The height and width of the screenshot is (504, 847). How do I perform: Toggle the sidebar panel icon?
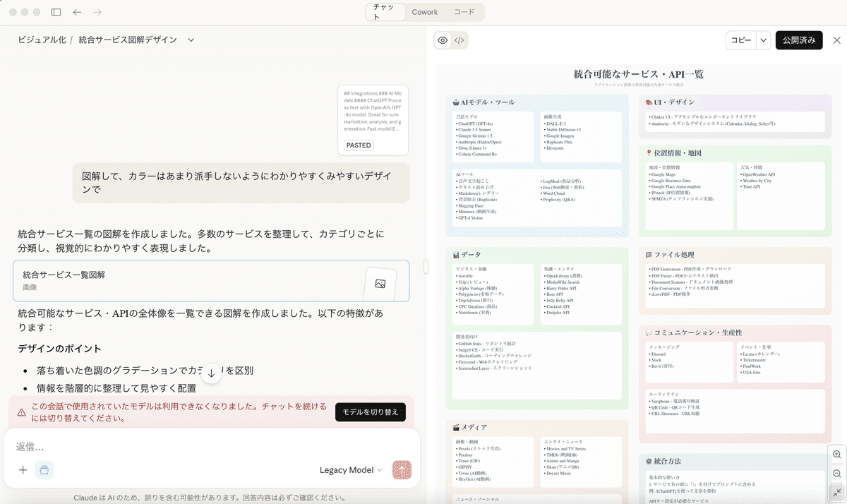56,13
